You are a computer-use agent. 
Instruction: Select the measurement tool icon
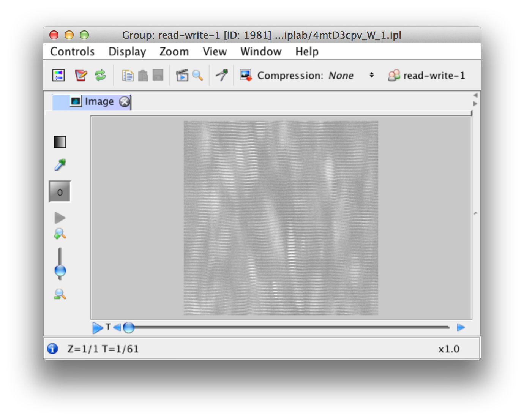coord(222,75)
